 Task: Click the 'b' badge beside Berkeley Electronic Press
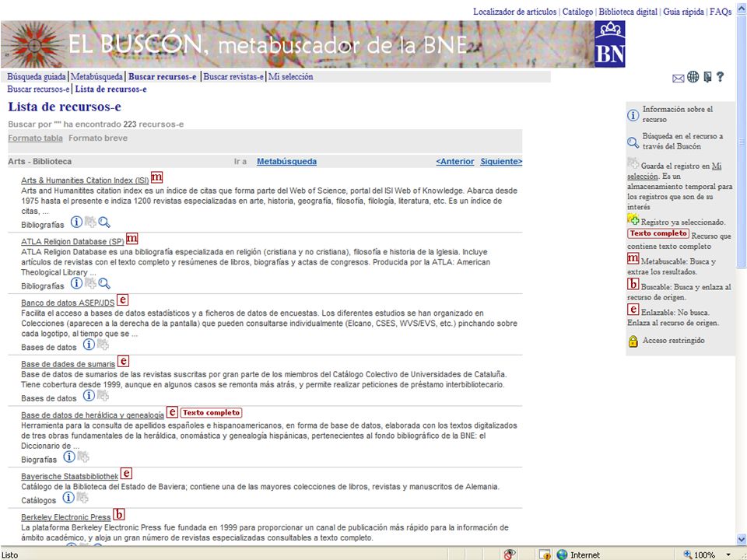[119, 514]
